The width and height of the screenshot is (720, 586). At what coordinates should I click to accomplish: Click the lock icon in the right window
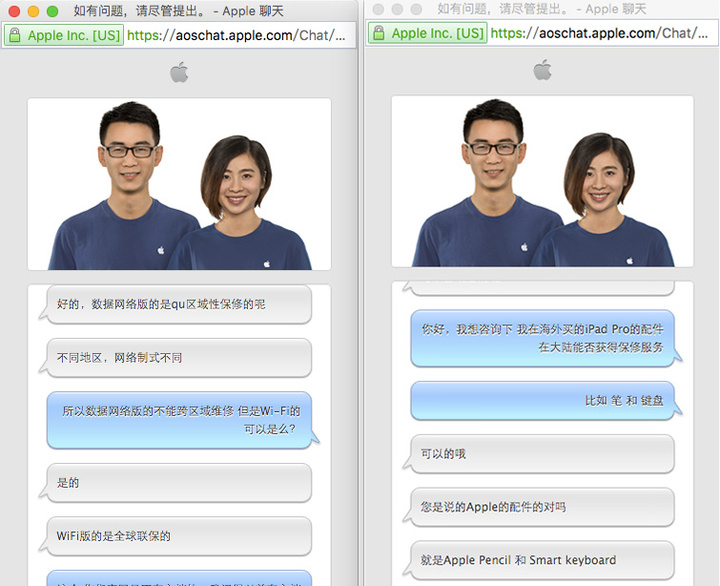[x=378, y=33]
